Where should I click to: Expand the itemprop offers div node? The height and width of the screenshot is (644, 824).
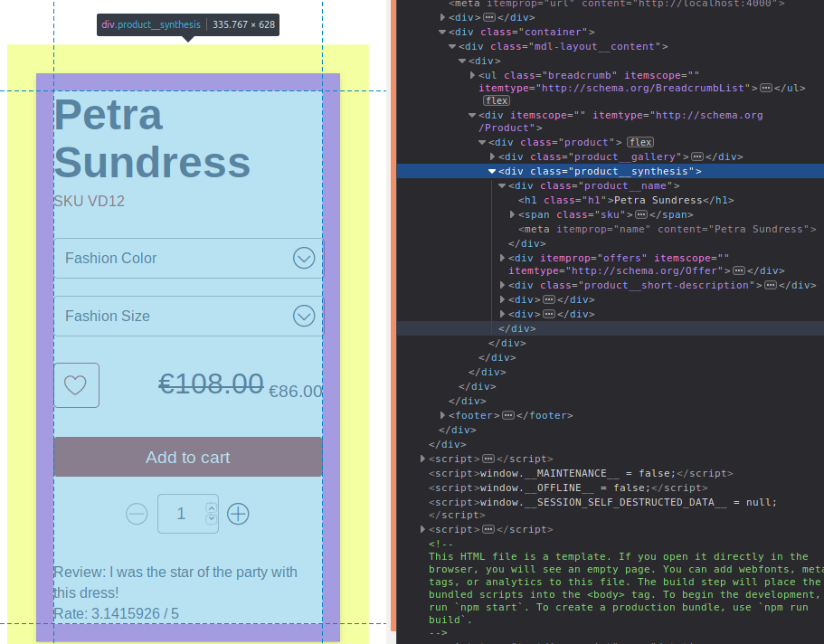point(502,258)
